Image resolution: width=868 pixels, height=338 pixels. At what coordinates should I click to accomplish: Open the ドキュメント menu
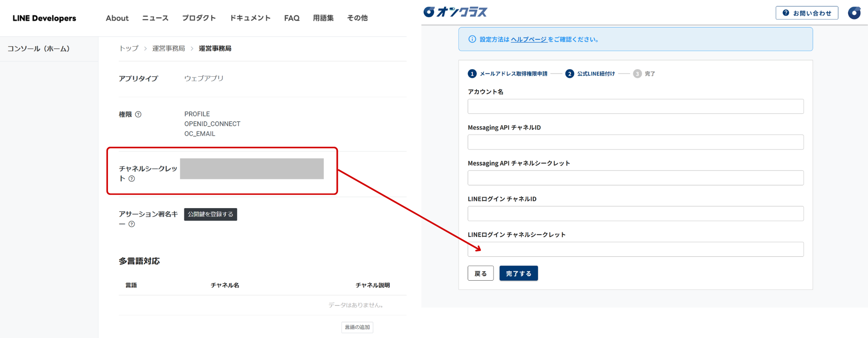point(250,18)
